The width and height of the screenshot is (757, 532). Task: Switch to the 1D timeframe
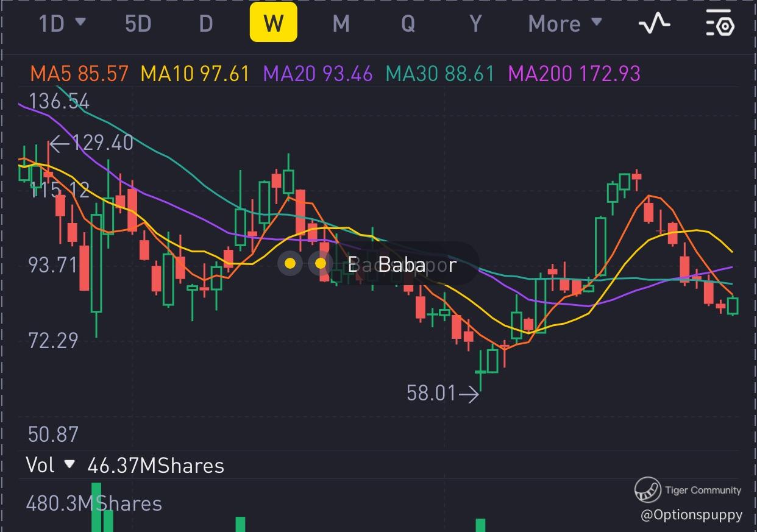[x=52, y=24]
